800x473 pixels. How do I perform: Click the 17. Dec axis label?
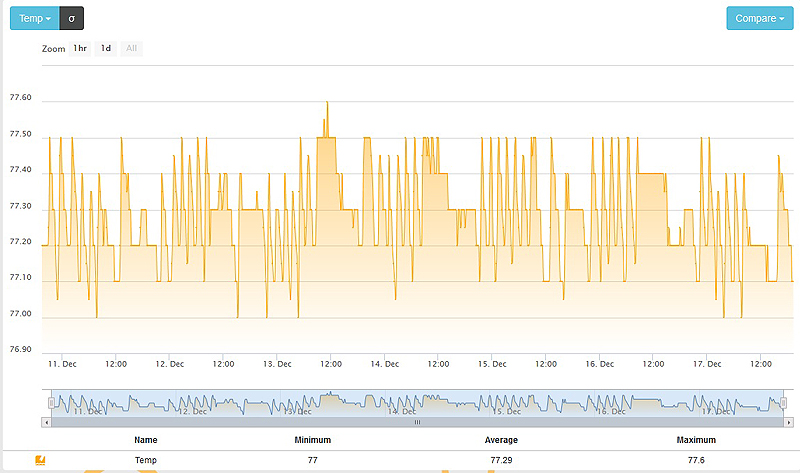pos(707,364)
